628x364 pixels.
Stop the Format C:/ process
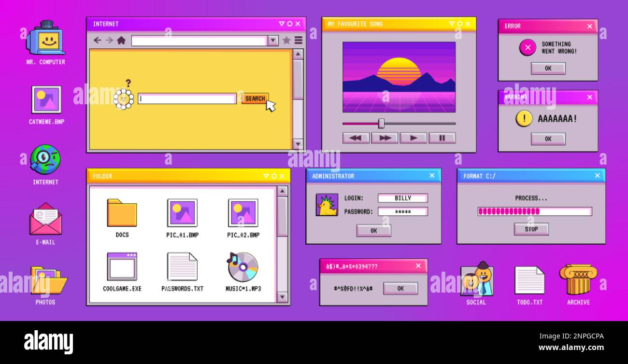click(x=531, y=229)
